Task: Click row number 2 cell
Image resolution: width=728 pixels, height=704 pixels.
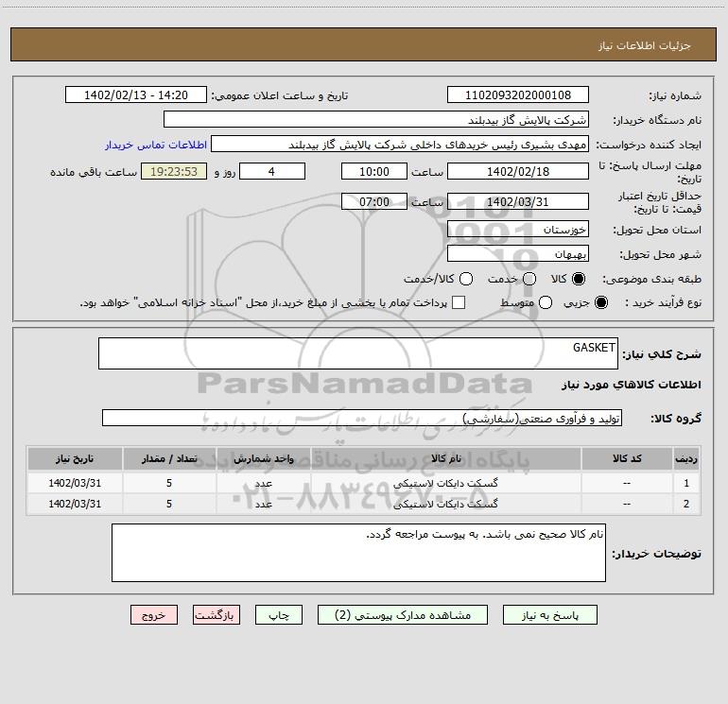Action: (686, 504)
